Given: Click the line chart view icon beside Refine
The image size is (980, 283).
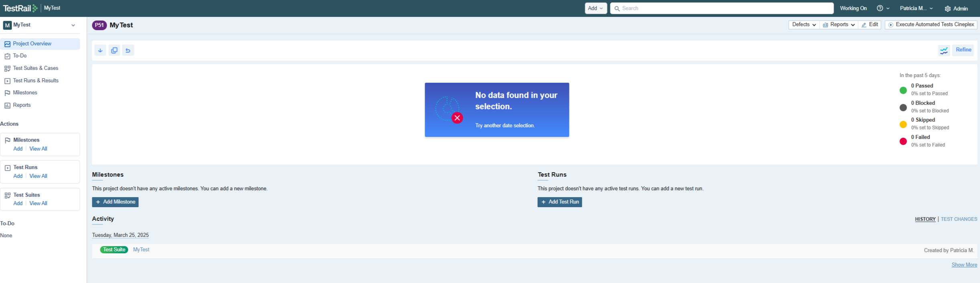Looking at the screenshot, I should click(944, 51).
